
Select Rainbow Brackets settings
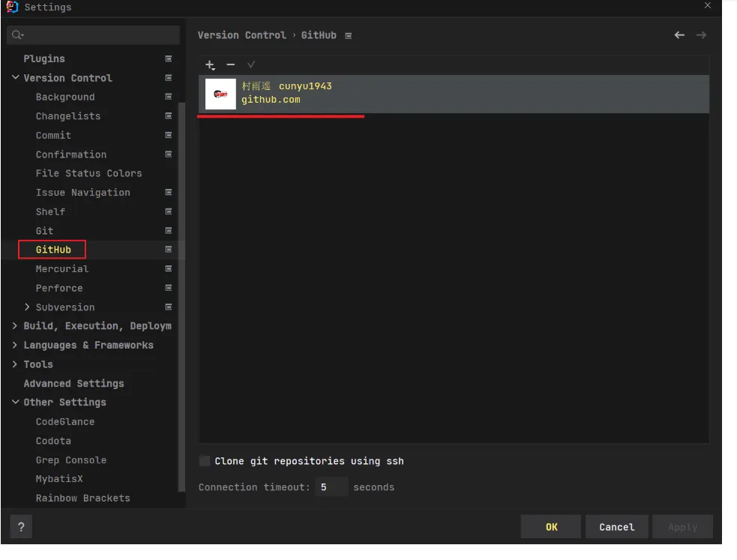coord(83,498)
